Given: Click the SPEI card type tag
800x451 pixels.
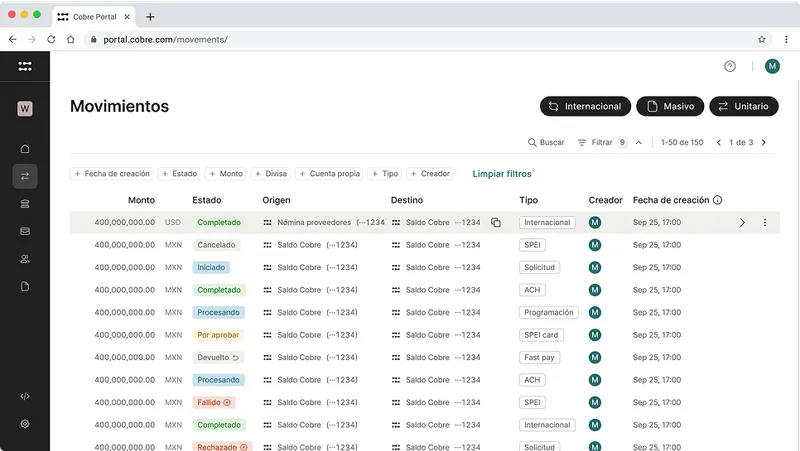Looking at the screenshot, I should click(541, 335).
